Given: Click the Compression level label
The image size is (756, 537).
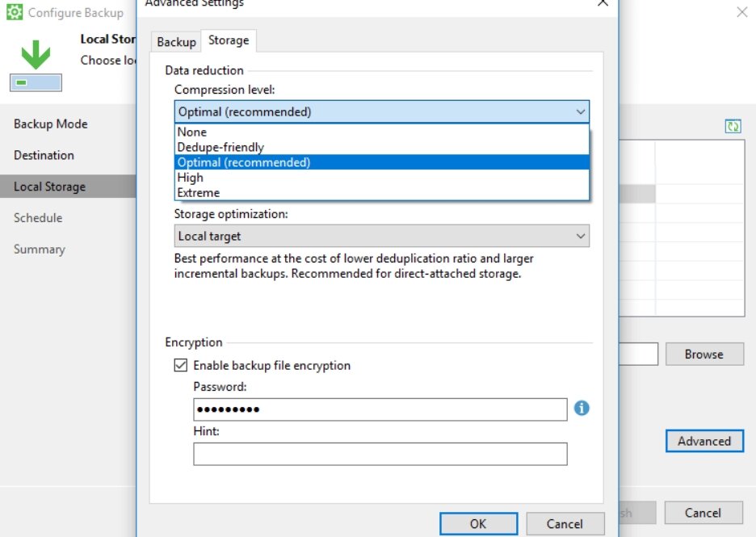Looking at the screenshot, I should [225, 90].
